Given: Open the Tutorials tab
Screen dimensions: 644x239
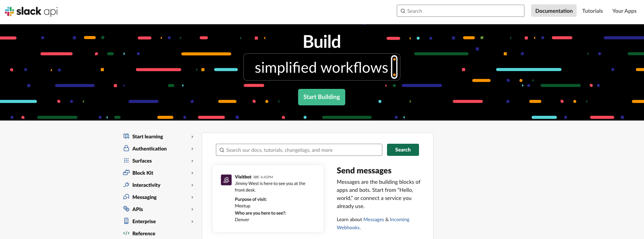Looking at the screenshot, I should click(x=592, y=11).
